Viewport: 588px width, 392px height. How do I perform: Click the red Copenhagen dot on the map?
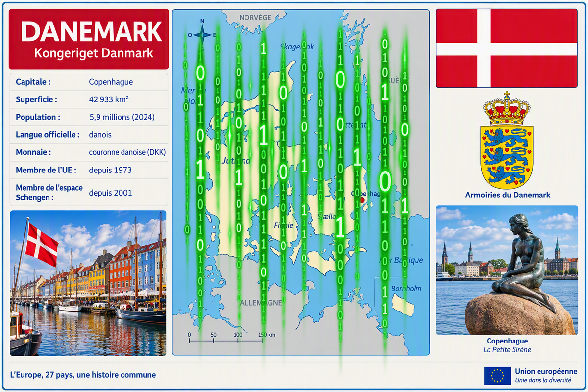362,200
